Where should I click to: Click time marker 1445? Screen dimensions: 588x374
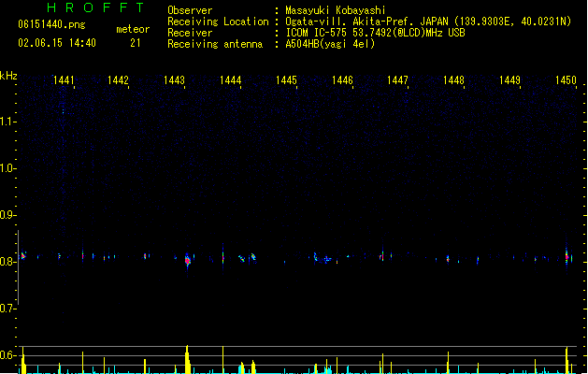pyautogui.click(x=286, y=80)
